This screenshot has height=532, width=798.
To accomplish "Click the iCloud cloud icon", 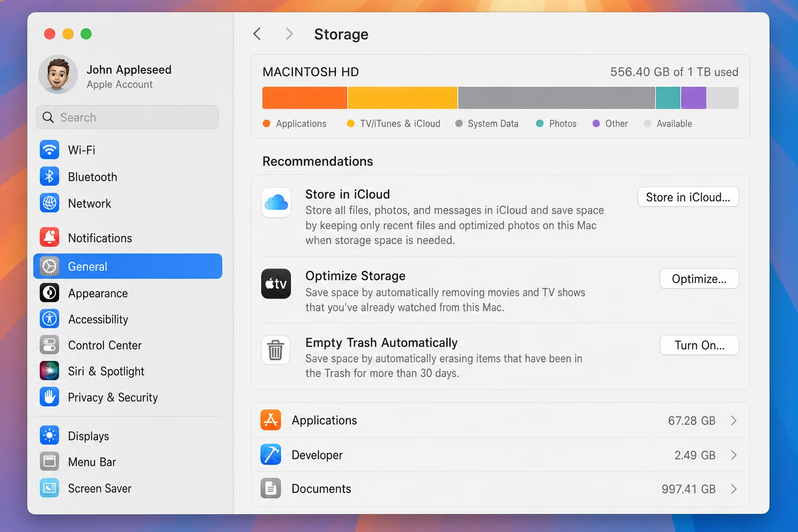I will pyautogui.click(x=276, y=202).
